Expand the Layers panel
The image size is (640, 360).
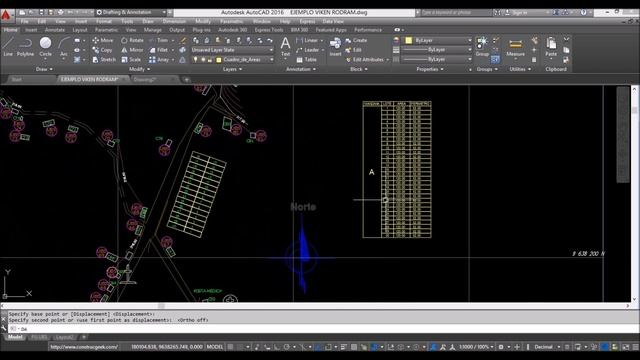coord(232,69)
